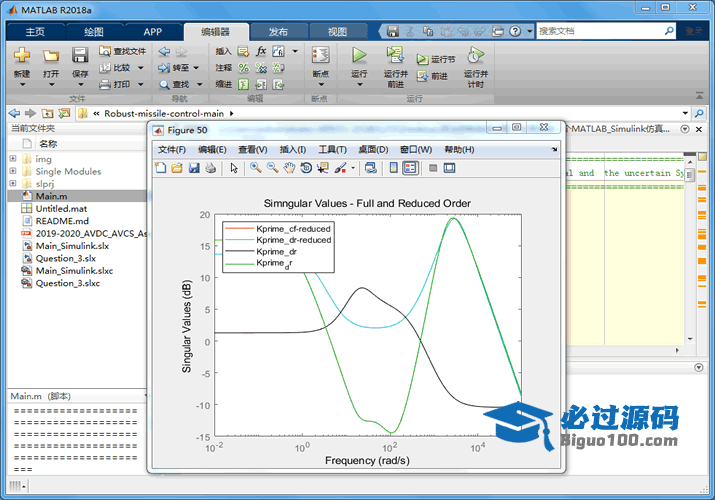This screenshot has height=500, width=715.
Task: Expand the Single Modules folder node
Action: pos(13,171)
